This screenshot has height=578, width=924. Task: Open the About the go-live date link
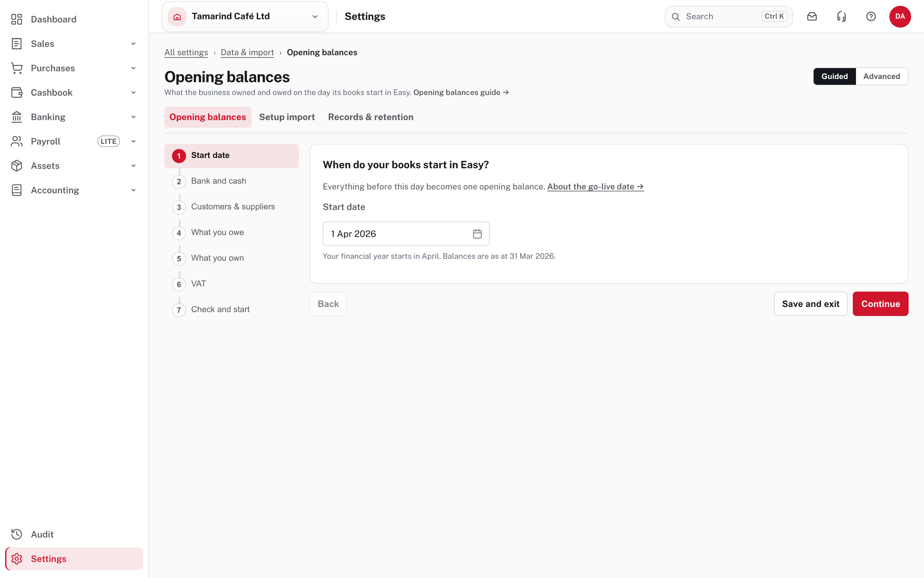coord(595,187)
